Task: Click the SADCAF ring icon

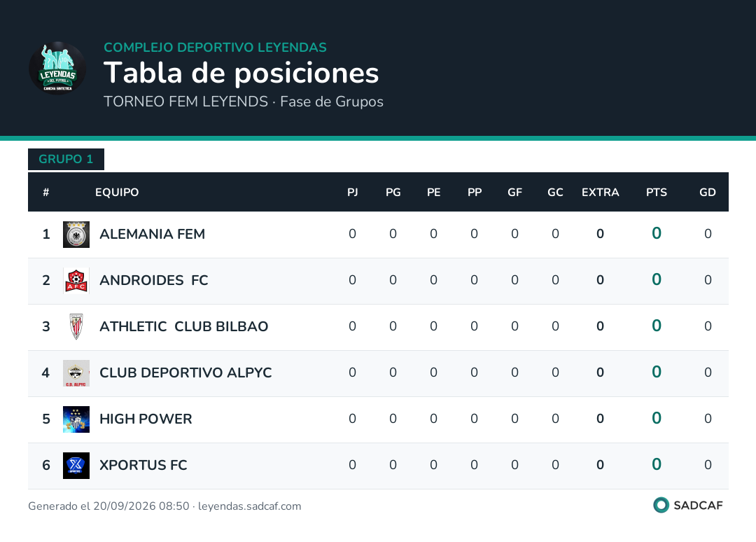Action: pyautogui.click(x=661, y=505)
